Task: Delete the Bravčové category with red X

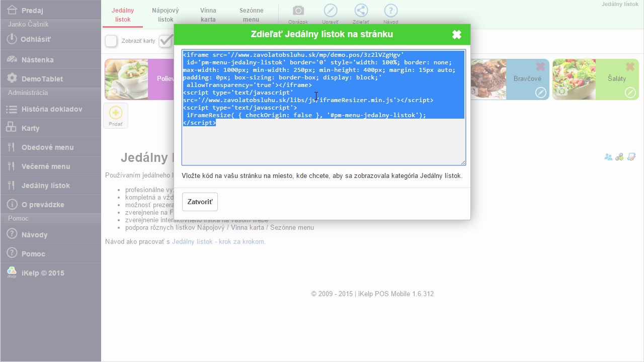Action: [540, 67]
